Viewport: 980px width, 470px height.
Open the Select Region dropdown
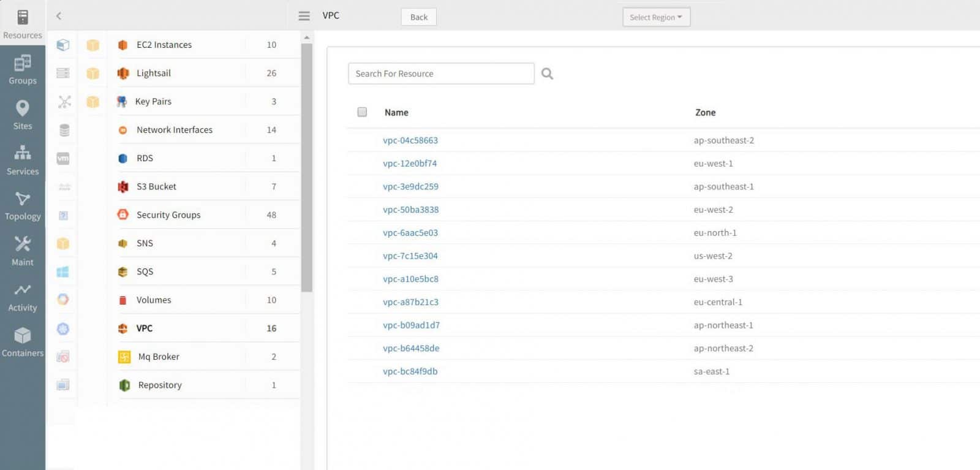coord(656,17)
